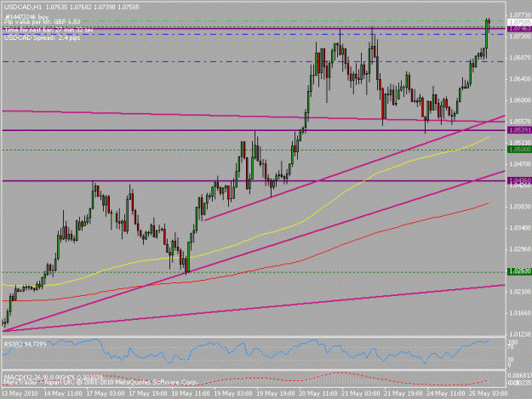Click the 25 May 03:00 time label
The image size is (532, 399).
click(x=488, y=394)
